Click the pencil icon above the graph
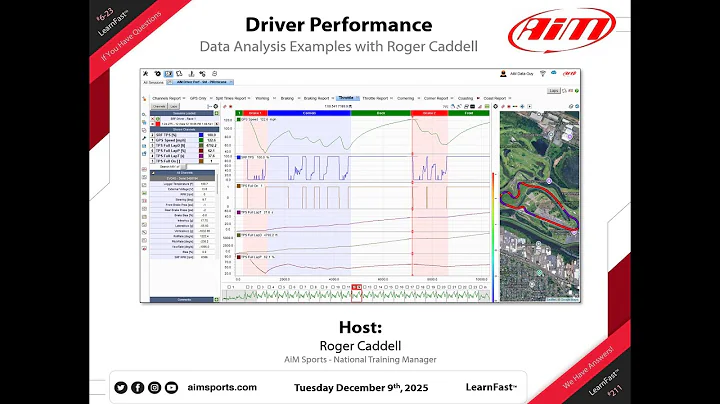720x404 pixels. [225, 106]
